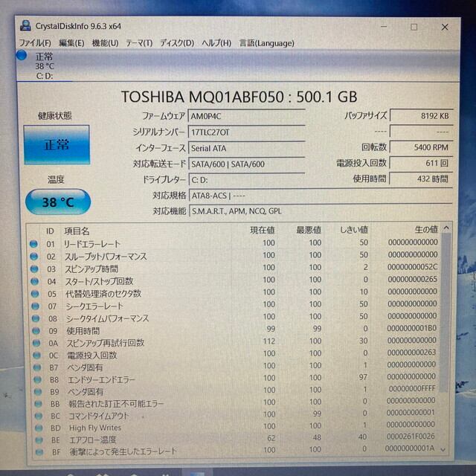
Task: Click the 生の値 column header
Action: coord(426,230)
